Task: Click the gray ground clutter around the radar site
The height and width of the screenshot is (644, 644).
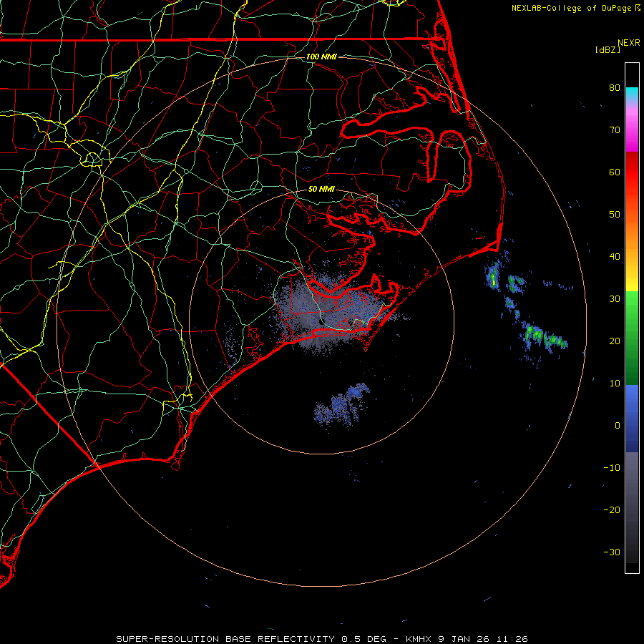Action: [x=328, y=312]
